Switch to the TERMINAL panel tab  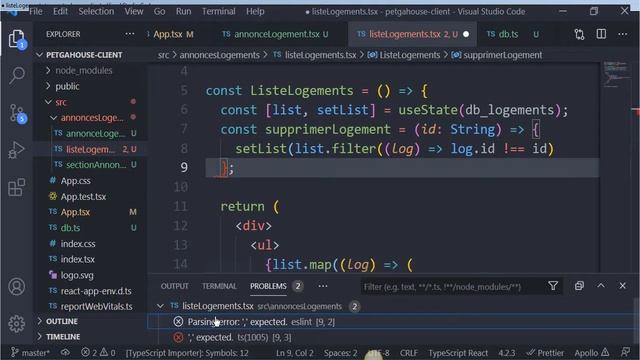click(219, 286)
